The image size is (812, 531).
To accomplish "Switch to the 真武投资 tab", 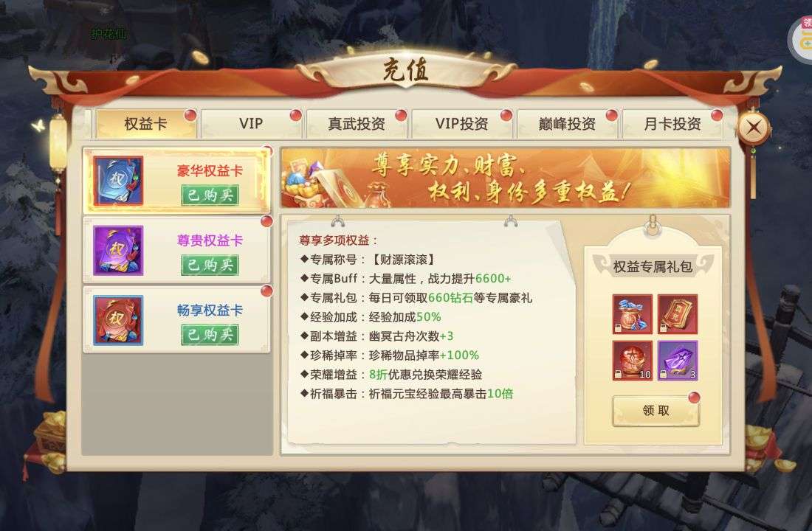I will [357, 124].
